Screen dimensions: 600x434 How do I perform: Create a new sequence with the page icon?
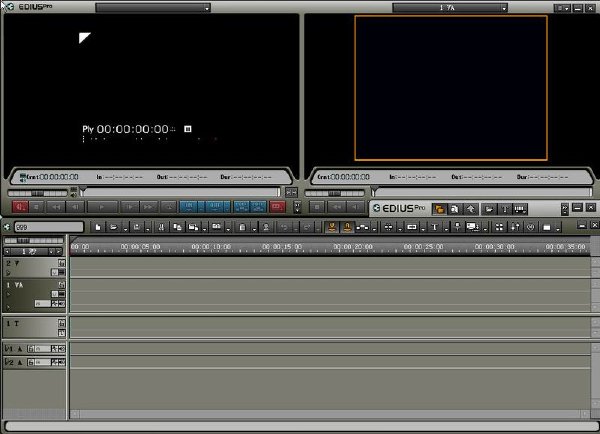click(98, 227)
